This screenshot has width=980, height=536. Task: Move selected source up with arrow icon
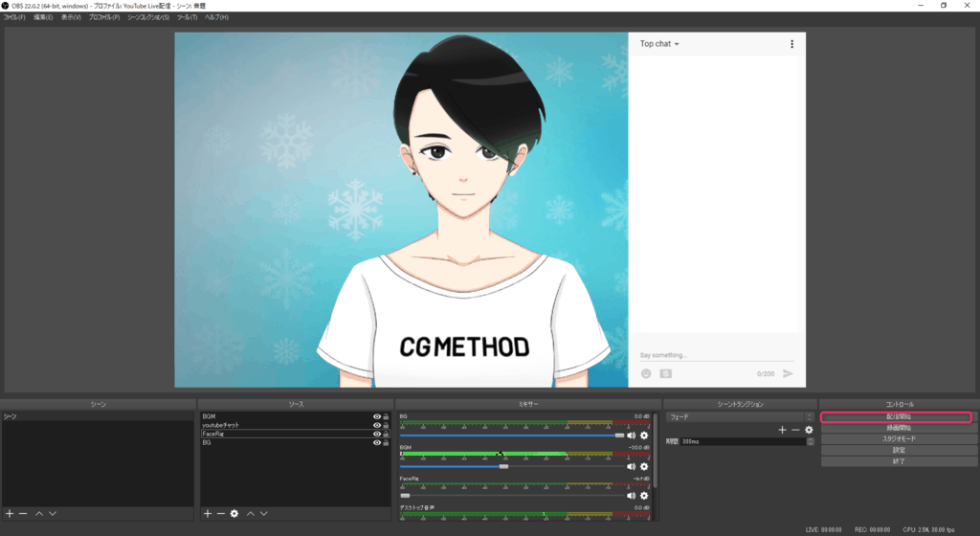(251, 514)
